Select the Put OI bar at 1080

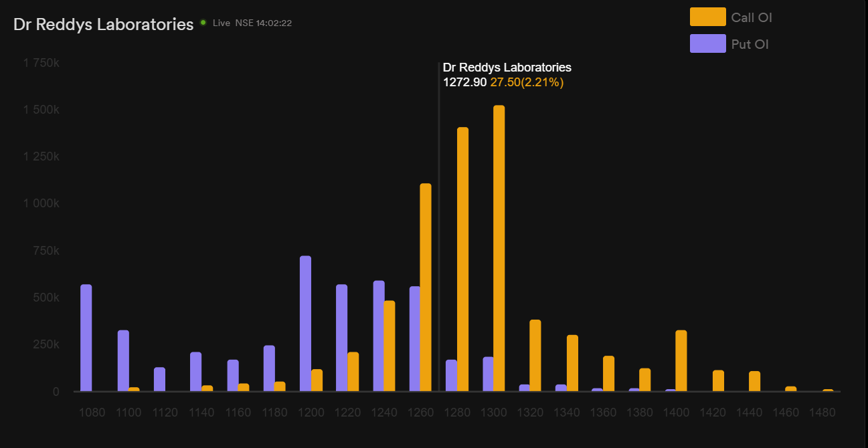coord(86,338)
